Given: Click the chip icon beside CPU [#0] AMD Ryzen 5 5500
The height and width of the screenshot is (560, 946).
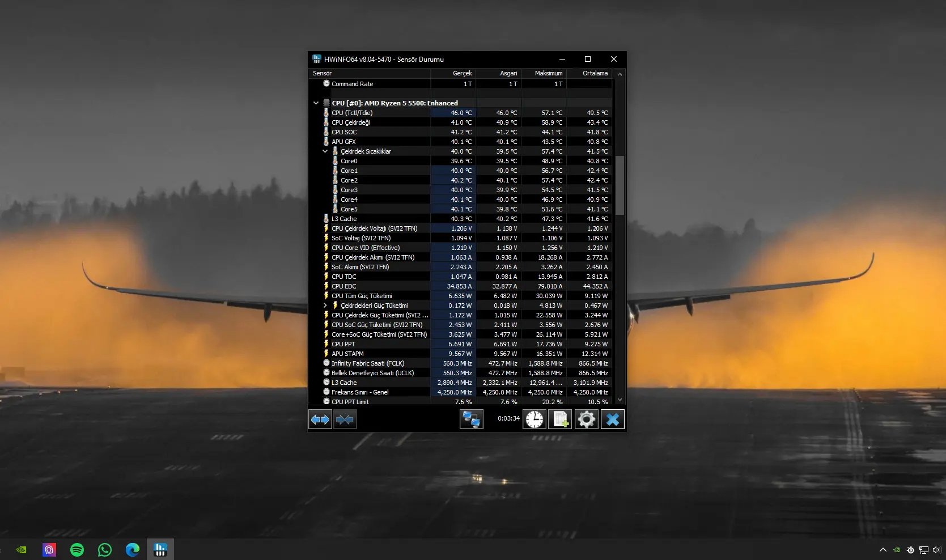Looking at the screenshot, I should click(326, 103).
